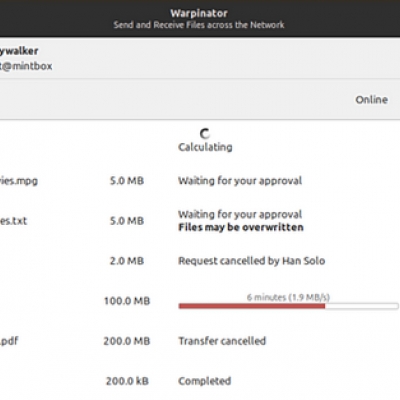Select the 200.0 kB transfer size
Viewport: 400px width, 400px height.
click(127, 381)
